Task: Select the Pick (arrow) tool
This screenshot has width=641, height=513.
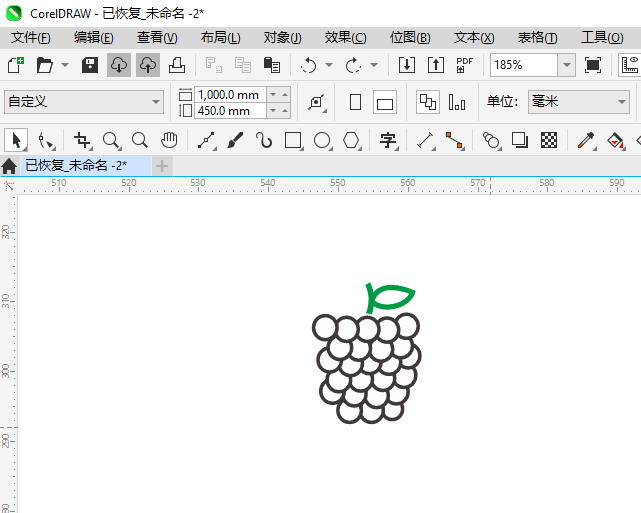Action: [16, 140]
